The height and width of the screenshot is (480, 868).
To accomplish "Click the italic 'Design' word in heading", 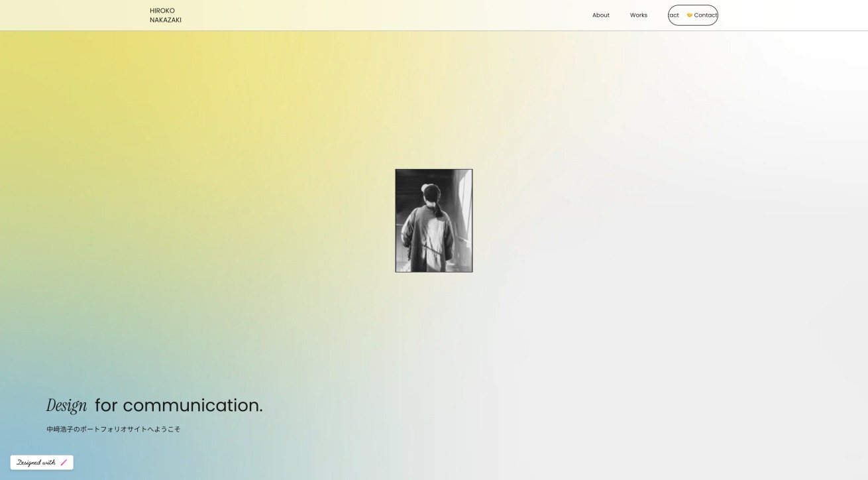I will tap(66, 404).
